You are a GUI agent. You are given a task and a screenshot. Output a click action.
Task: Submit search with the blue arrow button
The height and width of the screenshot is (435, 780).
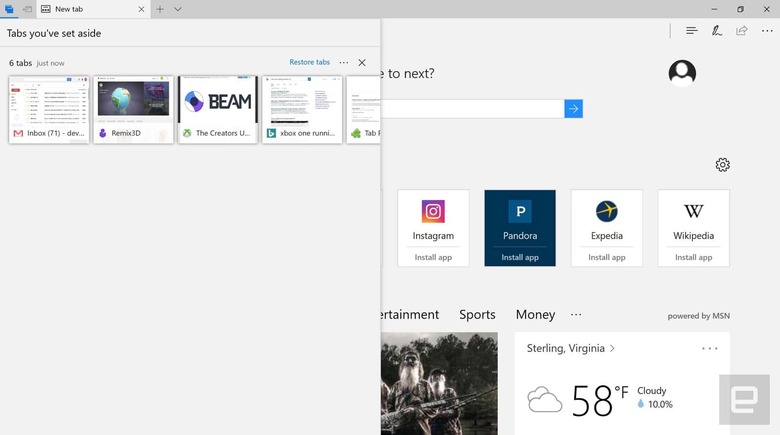pos(574,109)
